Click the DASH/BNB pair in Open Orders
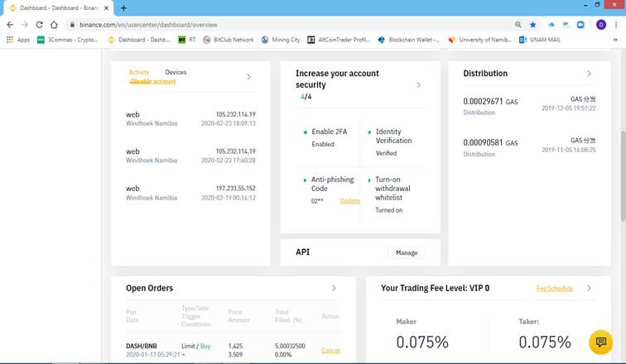Viewport: 626px width, 364px height. coord(142,346)
